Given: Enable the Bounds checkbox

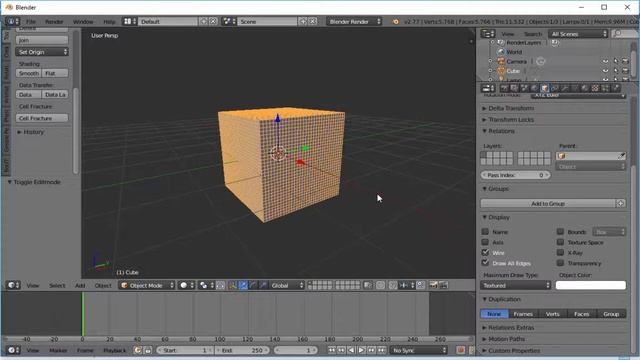Looking at the screenshot, I should point(560,231).
